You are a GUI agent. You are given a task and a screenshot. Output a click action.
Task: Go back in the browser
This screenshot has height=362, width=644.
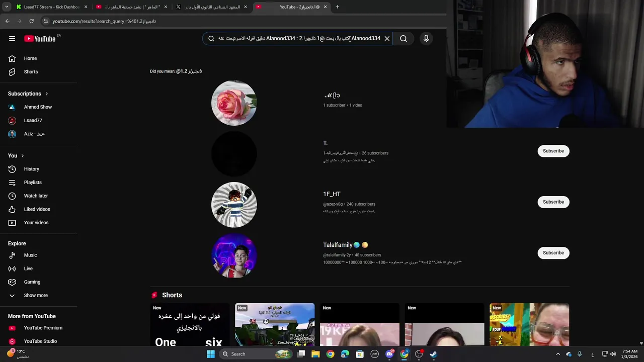click(7, 21)
